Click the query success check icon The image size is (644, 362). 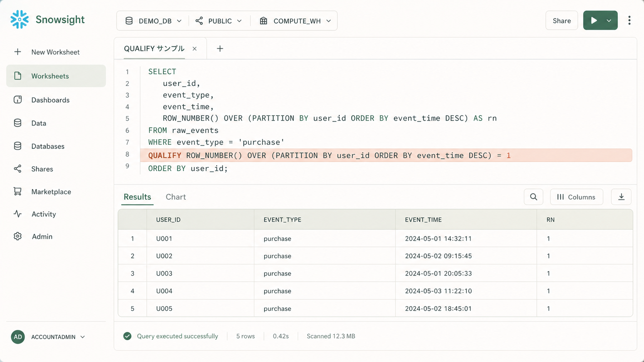click(127, 336)
